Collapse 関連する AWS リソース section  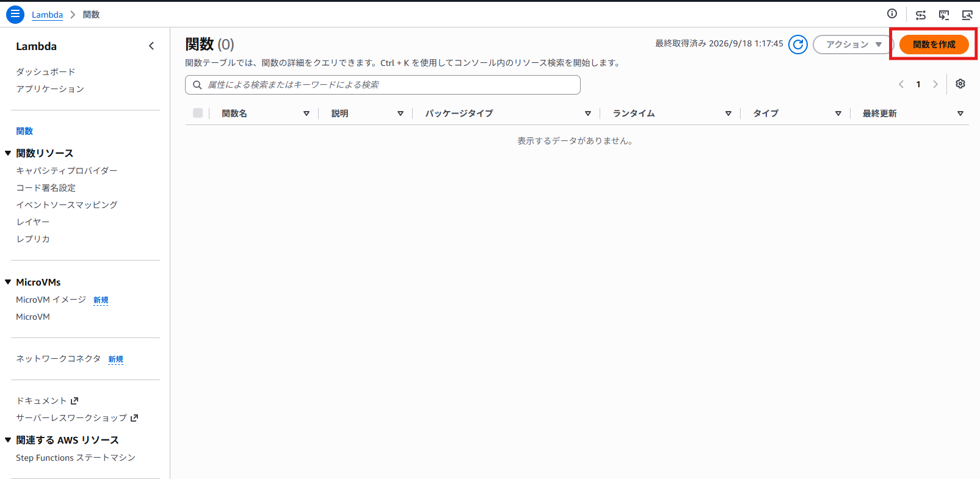pyautogui.click(x=8, y=440)
